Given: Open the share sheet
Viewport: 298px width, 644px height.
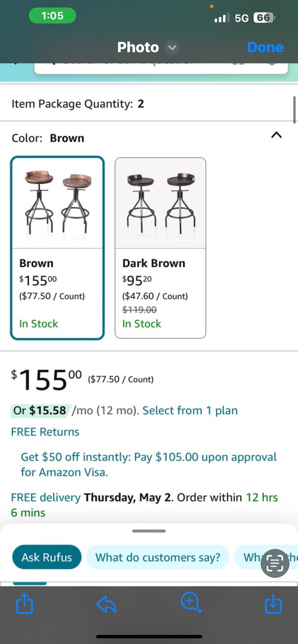Looking at the screenshot, I should tap(24, 604).
